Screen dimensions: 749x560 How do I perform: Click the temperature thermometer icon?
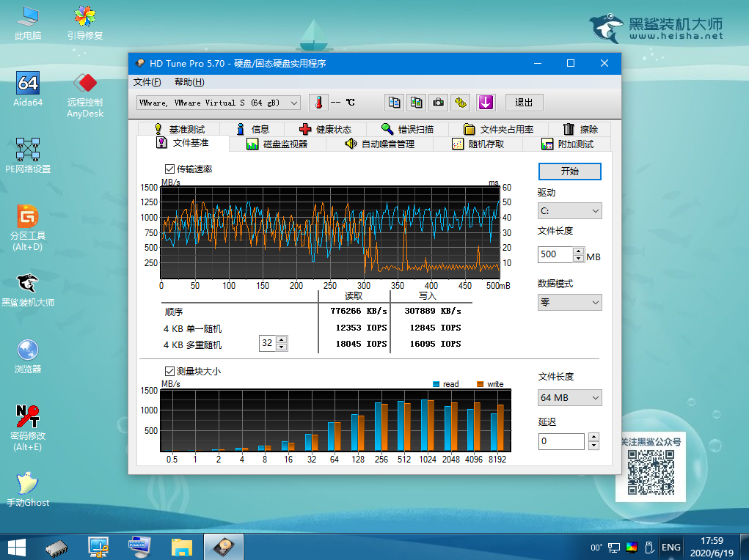[x=318, y=103]
